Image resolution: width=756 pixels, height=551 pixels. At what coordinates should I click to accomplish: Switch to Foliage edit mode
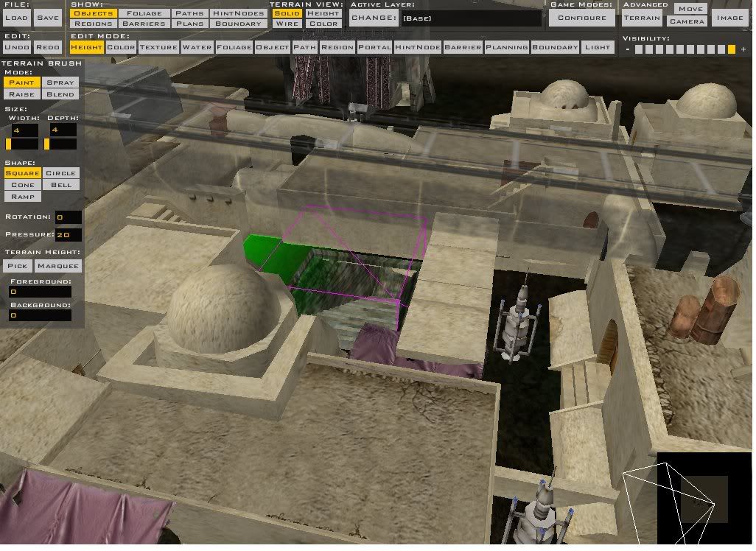234,47
